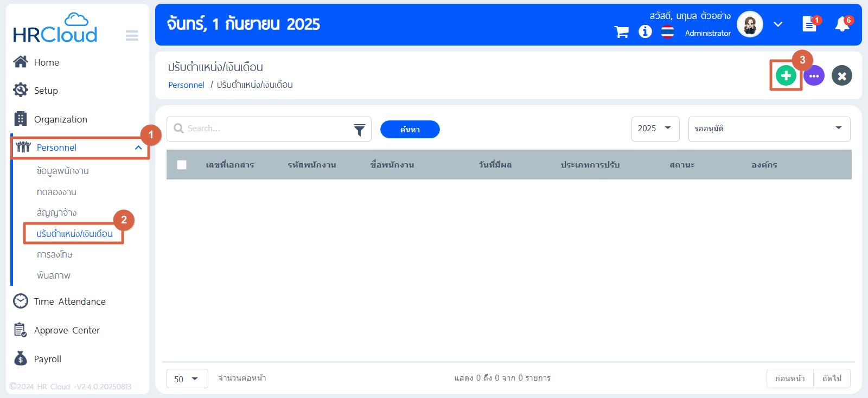The width and height of the screenshot is (868, 398).
Task: Open the document alerts icon
Action: click(x=809, y=24)
